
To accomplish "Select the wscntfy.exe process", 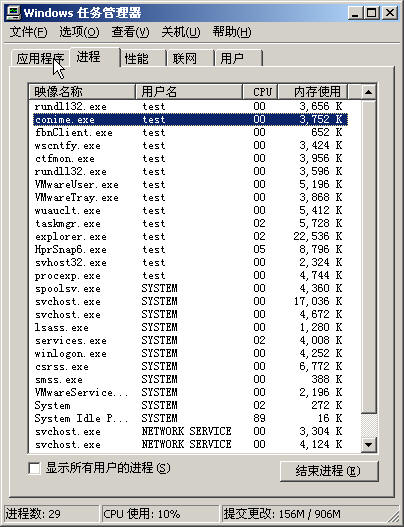I will pos(68,146).
